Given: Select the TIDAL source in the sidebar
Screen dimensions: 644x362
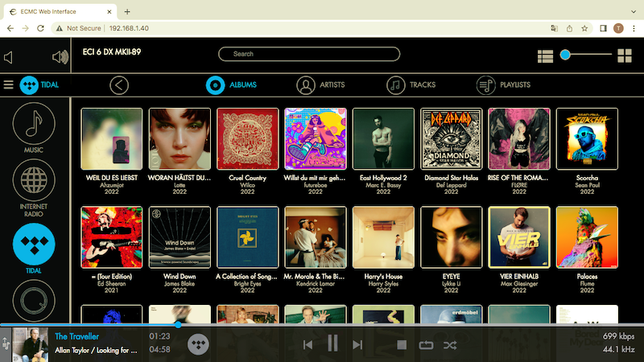Looking at the screenshot, I should pyautogui.click(x=34, y=249).
